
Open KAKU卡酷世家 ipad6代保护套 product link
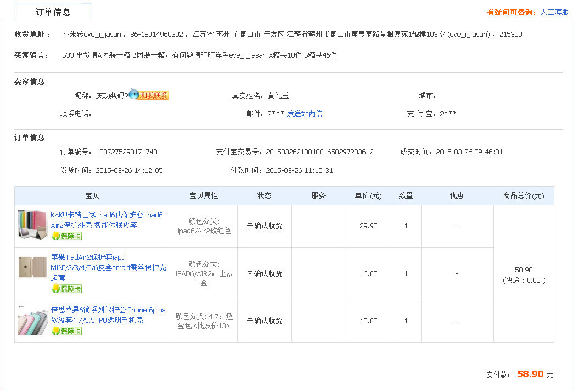pyautogui.click(x=106, y=220)
